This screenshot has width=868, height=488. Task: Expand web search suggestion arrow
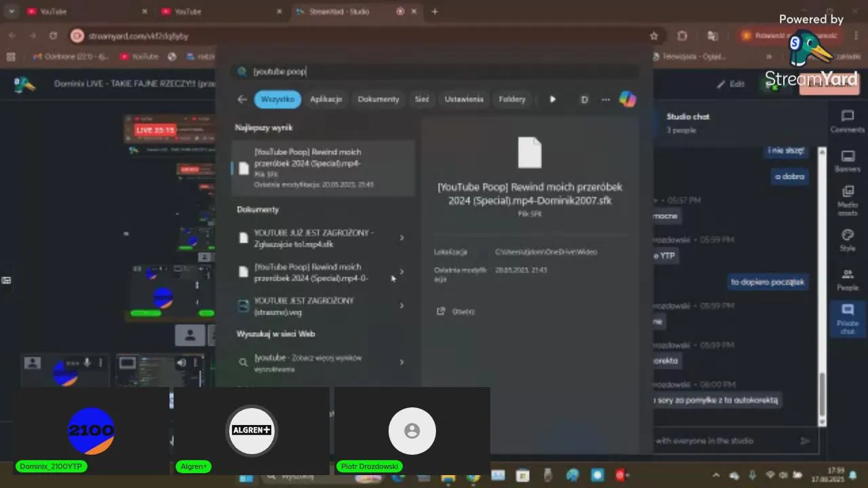click(x=401, y=362)
